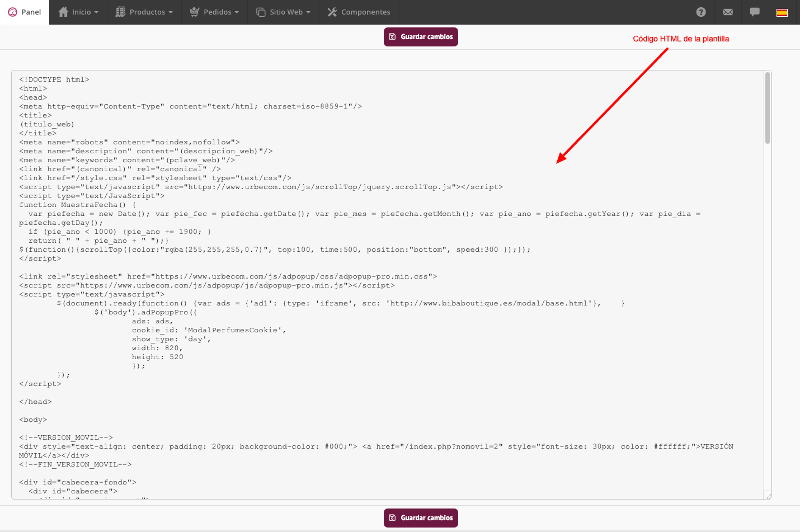Open Componentes via its tools icon

[x=332, y=12]
